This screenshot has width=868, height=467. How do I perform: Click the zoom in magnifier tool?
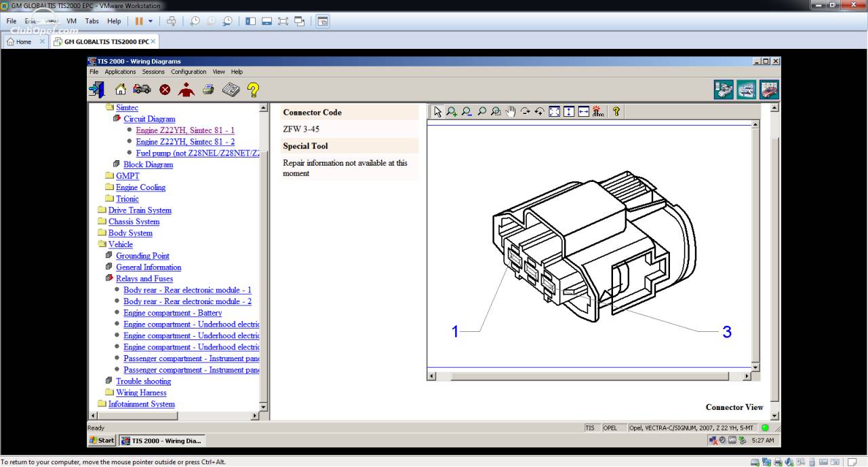(452, 112)
